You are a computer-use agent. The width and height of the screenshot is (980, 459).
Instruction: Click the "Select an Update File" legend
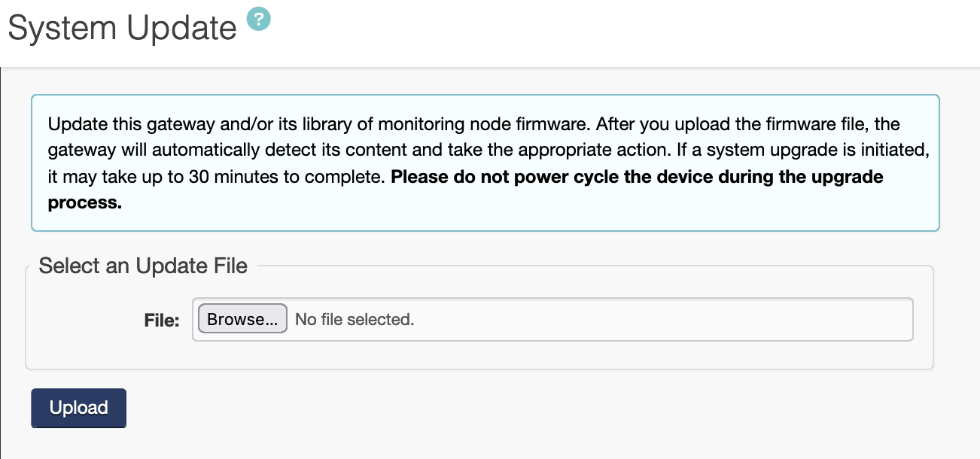143,266
